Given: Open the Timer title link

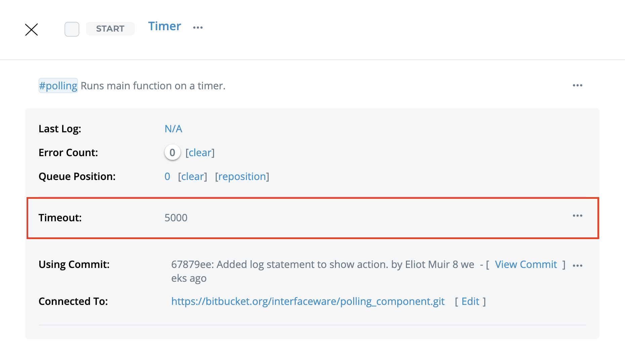Looking at the screenshot, I should [x=164, y=26].
